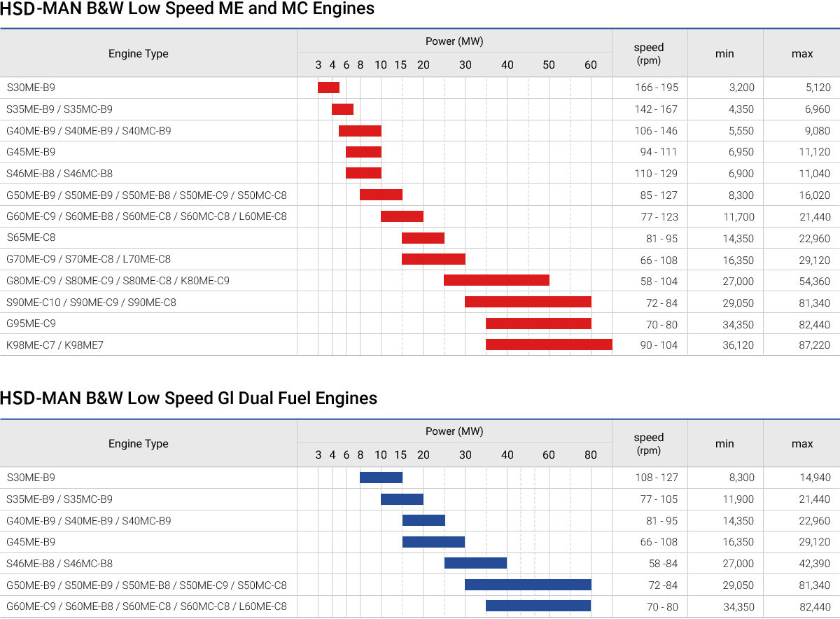Click min power value '4,350'
This screenshot has width=840, height=619.
[x=741, y=109]
